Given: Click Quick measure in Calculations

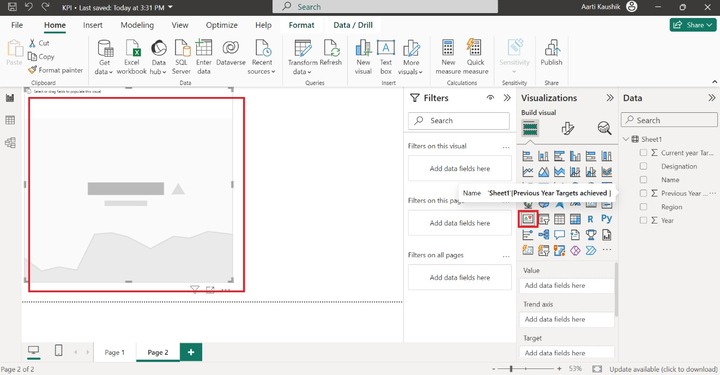Looking at the screenshot, I should click(x=475, y=57).
